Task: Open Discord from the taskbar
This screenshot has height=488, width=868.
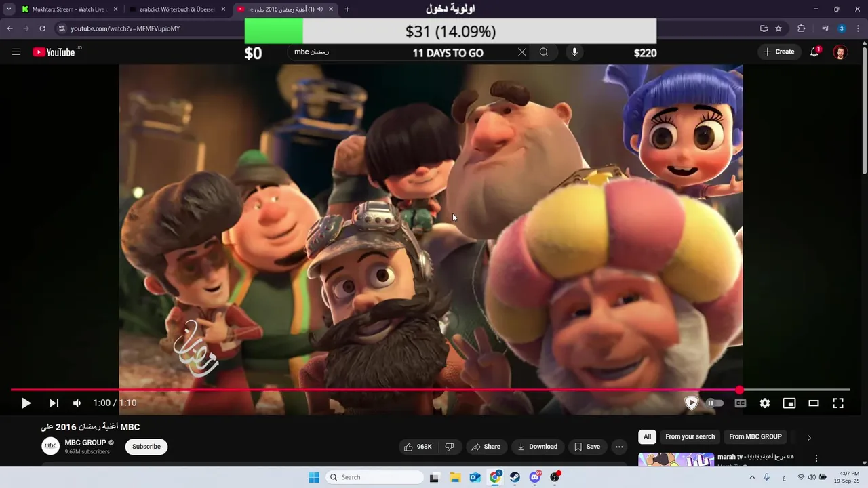Action: click(x=536, y=477)
